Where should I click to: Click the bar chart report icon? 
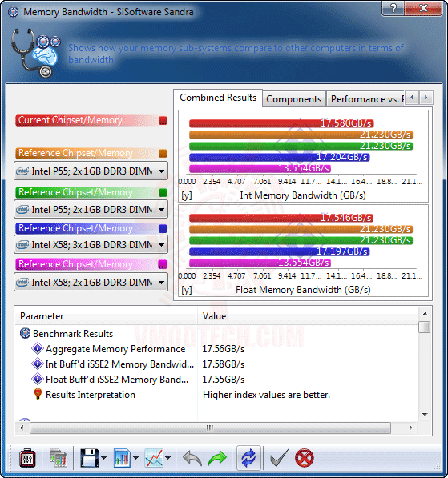[122, 458]
